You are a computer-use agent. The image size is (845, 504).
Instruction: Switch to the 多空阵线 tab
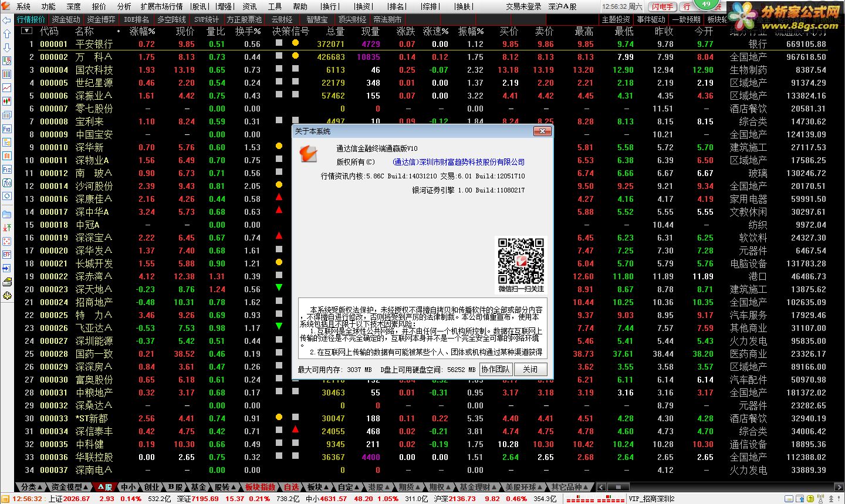pyautogui.click(x=171, y=19)
